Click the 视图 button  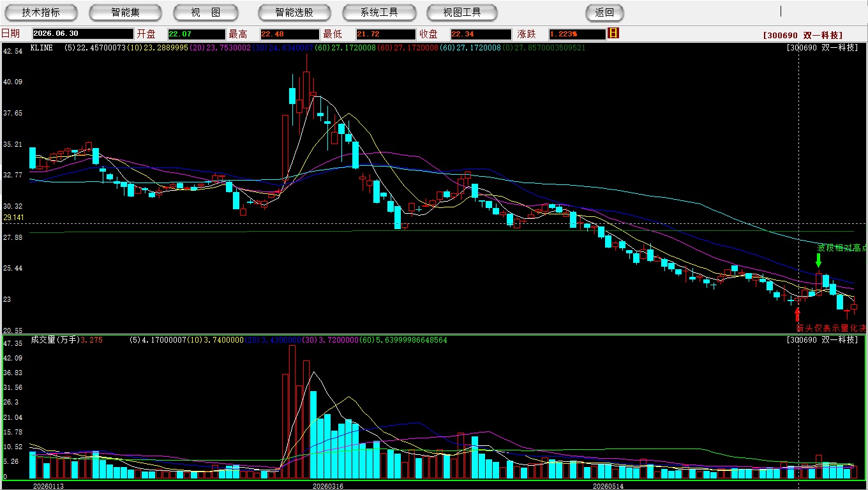pyautogui.click(x=206, y=12)
